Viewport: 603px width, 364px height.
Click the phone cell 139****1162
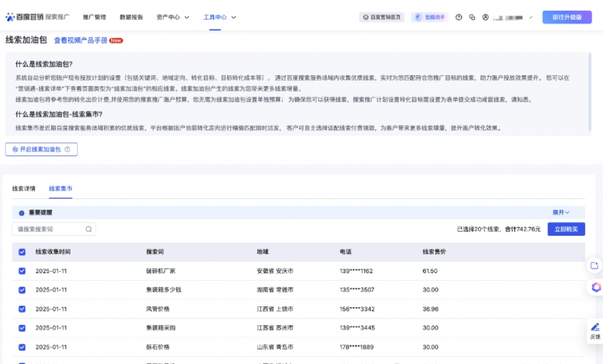356,271
